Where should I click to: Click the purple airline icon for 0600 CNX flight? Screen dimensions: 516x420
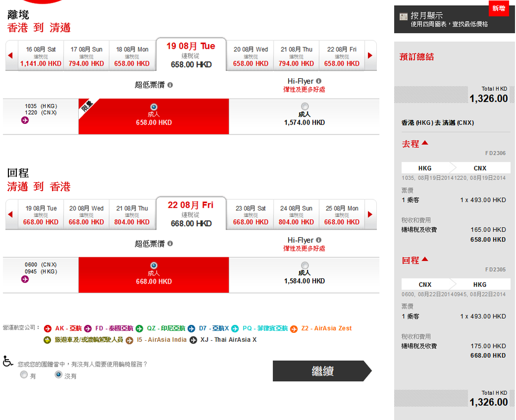tap(25, 279)
